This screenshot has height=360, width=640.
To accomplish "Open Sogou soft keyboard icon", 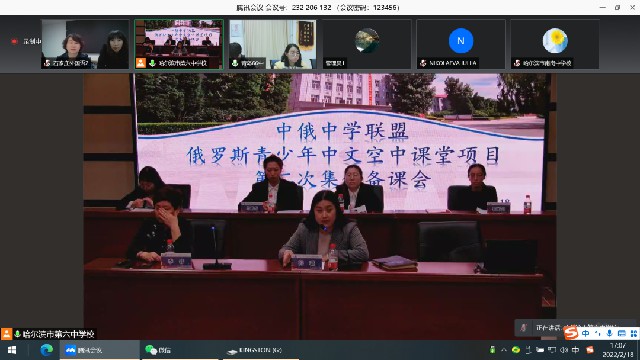I will [621, 333].
